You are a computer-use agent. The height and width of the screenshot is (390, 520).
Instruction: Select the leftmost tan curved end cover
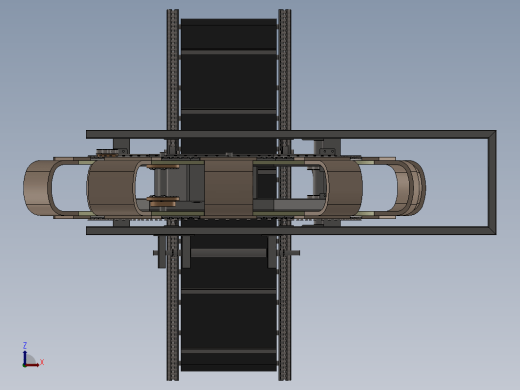[37, 188]
